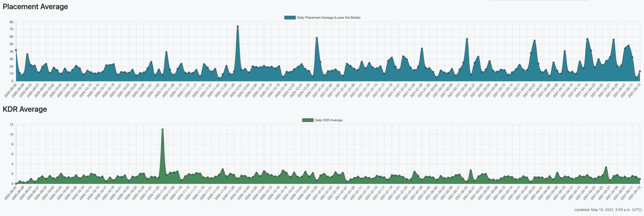Select the highest placement peak point near 74
This screenshot has height=216, width=644.
(x=238, y=26)
